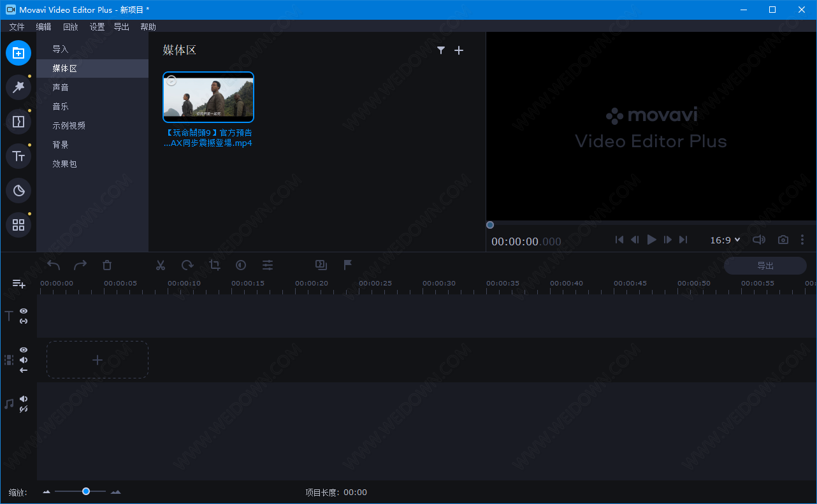Toggle video track visibility eye
This screenshot has height=504, width=817.
tap(24, 350)
